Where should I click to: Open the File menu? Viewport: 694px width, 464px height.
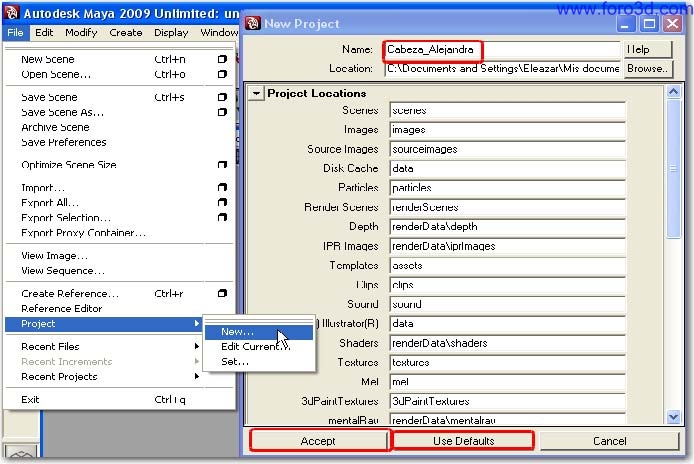[x=15, y=33]
